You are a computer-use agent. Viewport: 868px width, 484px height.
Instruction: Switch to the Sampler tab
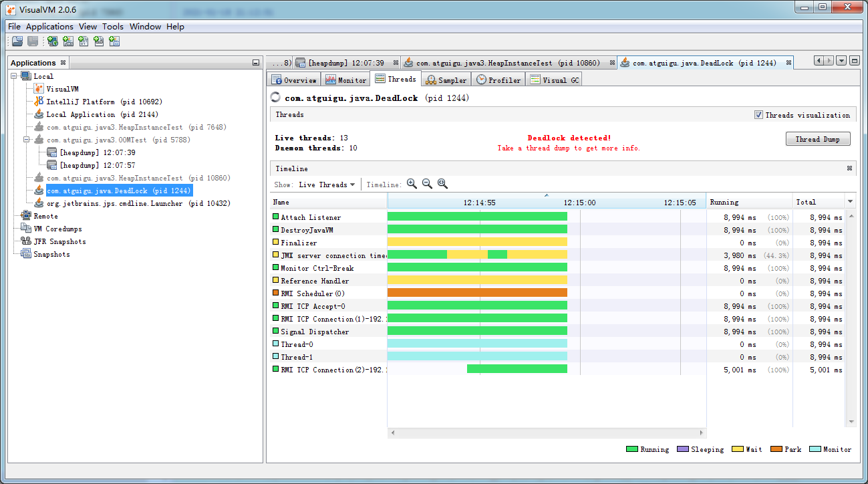click(x=446, y=80)
